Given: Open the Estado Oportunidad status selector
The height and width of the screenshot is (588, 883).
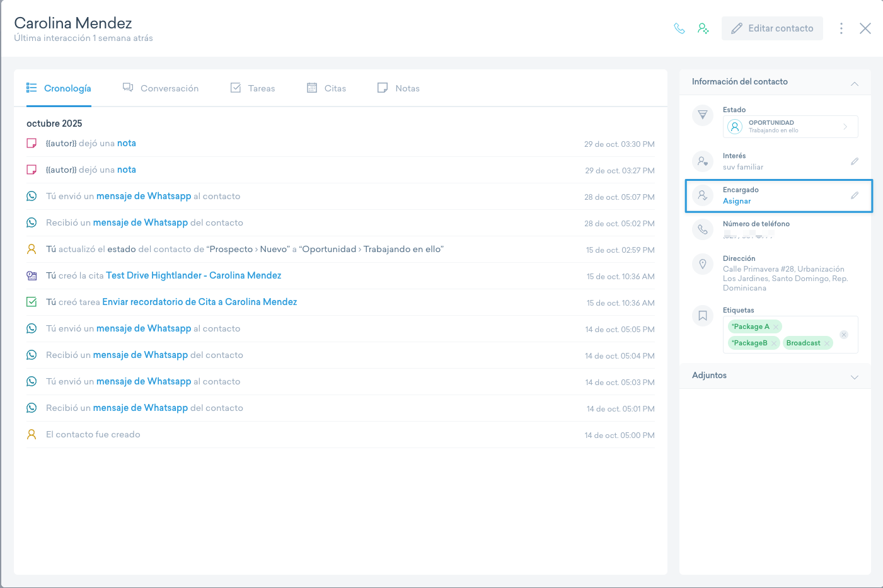Looking at the screenshot, I should click(x=790, y=127).
